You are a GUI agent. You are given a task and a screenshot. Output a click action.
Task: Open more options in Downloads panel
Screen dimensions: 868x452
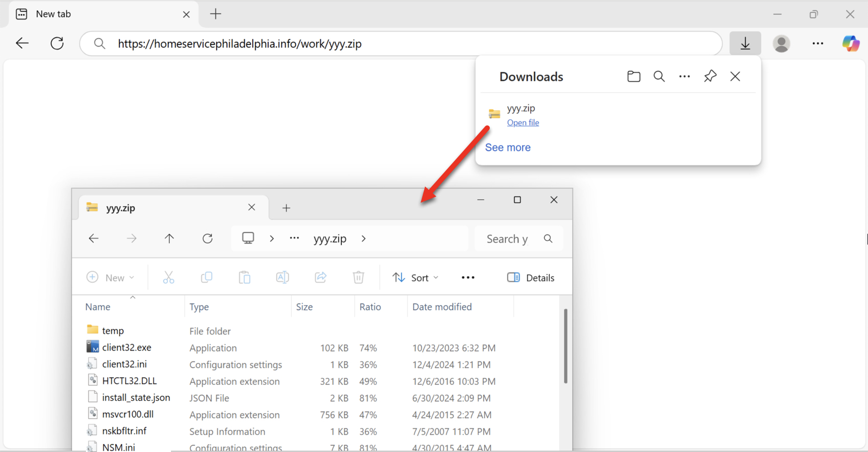[684, 76]
